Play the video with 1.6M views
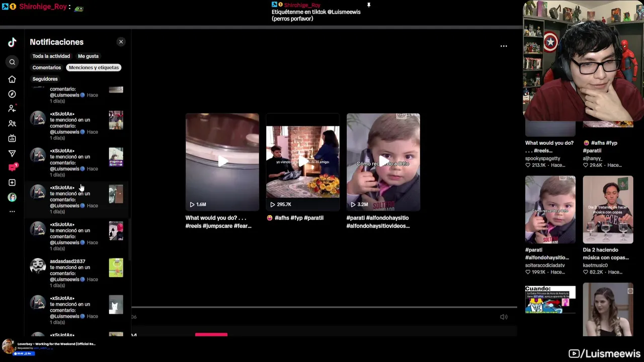 (x=222, y=162)
